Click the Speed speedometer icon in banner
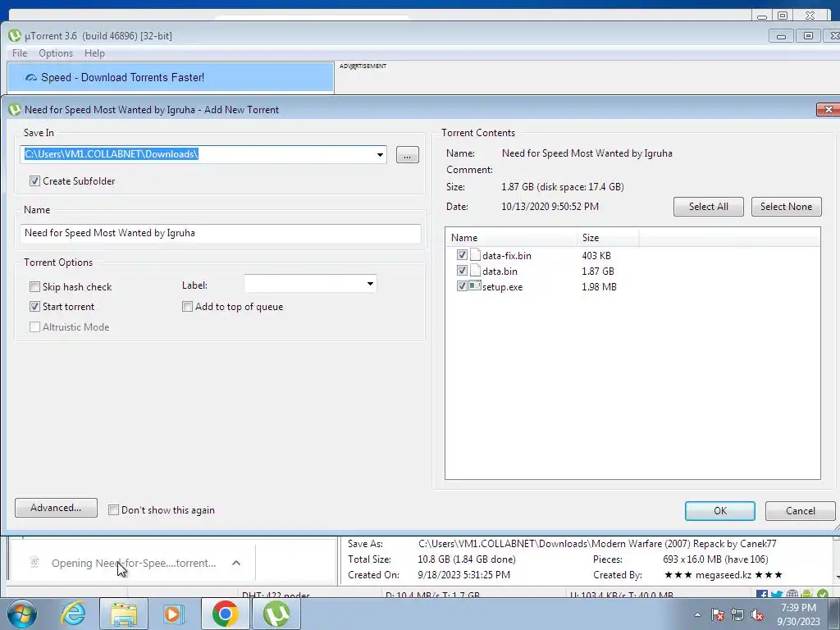 (x=31, y=78)
